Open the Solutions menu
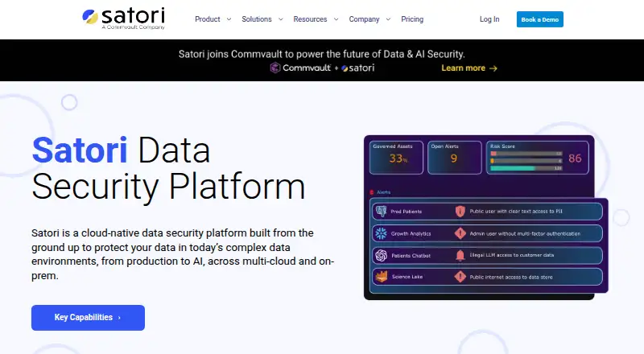 (x=257, y=19)
